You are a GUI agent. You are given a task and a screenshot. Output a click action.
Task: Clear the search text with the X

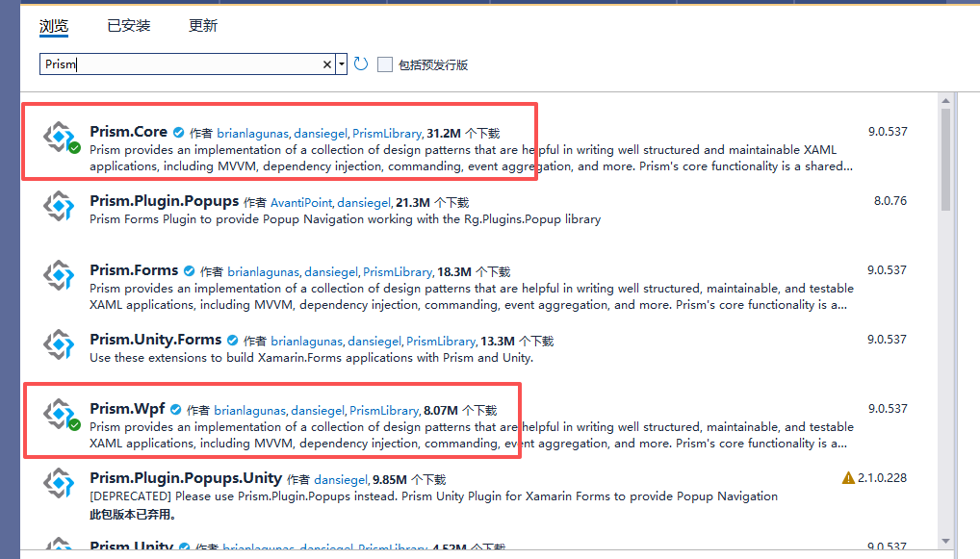click(327, 64)
